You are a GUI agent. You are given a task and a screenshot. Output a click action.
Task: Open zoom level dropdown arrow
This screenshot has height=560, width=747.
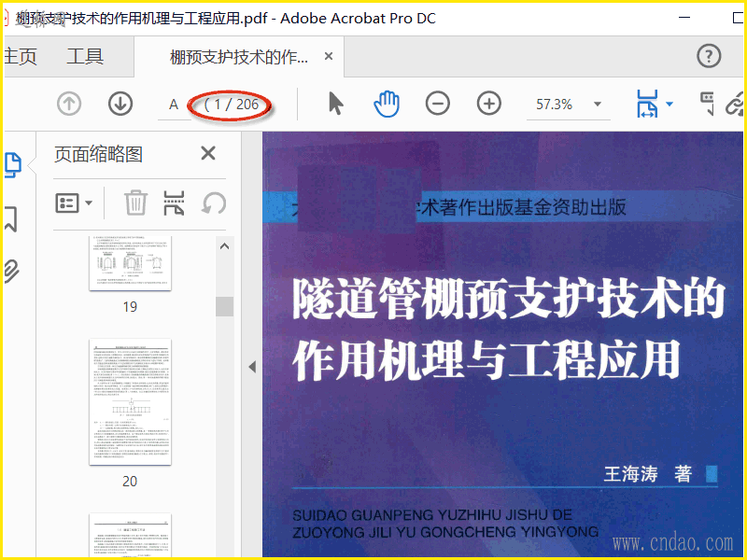click(598, 104)
